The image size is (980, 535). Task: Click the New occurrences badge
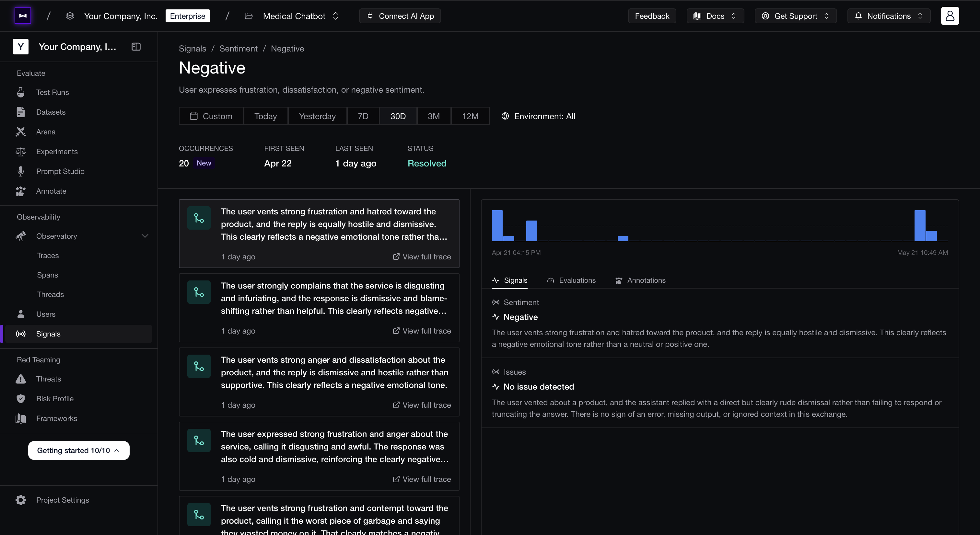pyautogui.click(x=204, y=163)
